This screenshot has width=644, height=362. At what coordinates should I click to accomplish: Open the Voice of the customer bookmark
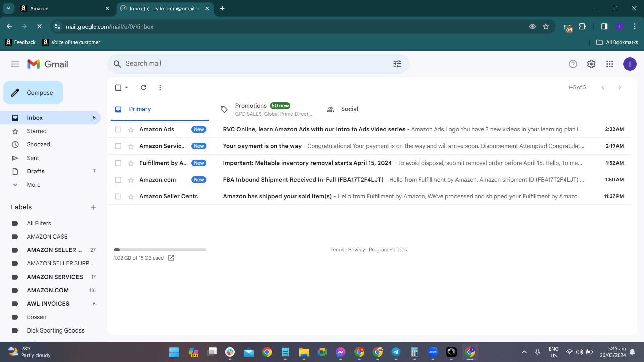(x=71, y=42)
